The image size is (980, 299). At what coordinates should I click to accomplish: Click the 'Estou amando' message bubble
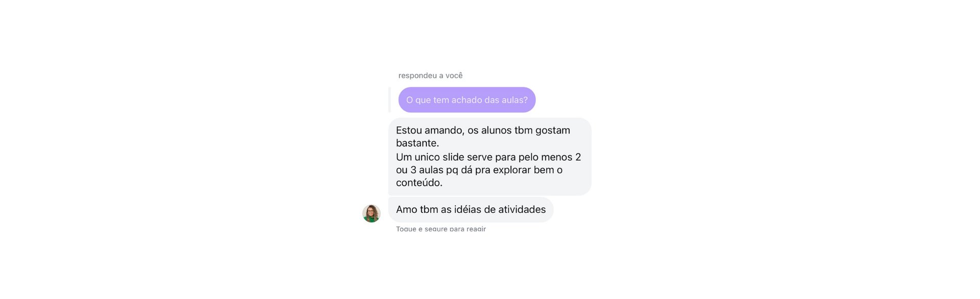click(x=489, y=157)
